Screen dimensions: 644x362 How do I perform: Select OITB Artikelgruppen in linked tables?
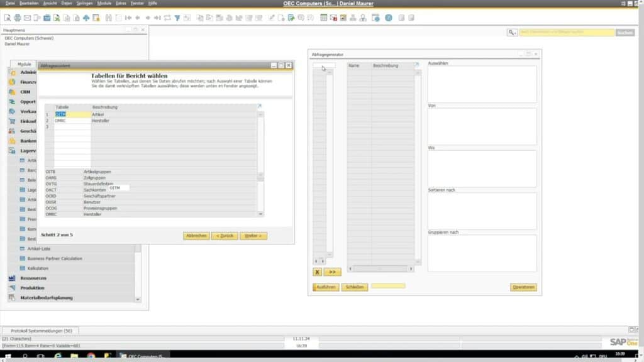150,172
